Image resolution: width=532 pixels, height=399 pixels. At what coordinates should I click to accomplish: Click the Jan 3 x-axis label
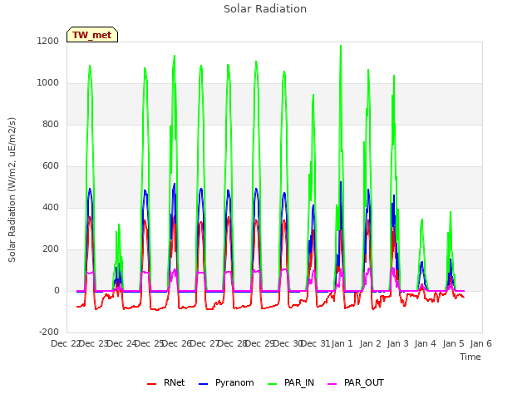(x=397, y=343)
